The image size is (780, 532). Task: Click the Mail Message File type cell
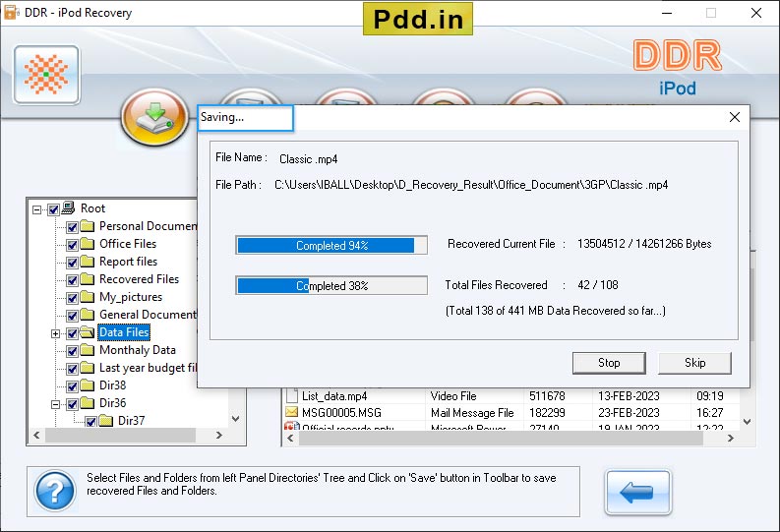[x=472, y=413]
